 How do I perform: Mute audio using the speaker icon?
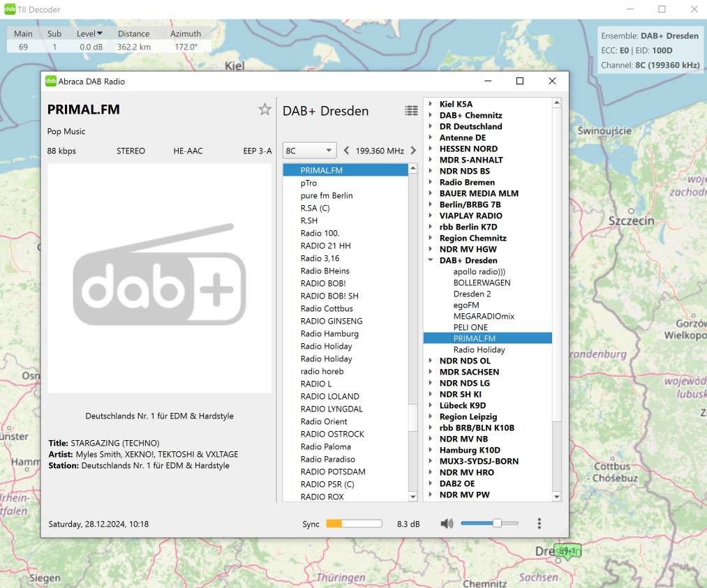(x=447, y=523)
